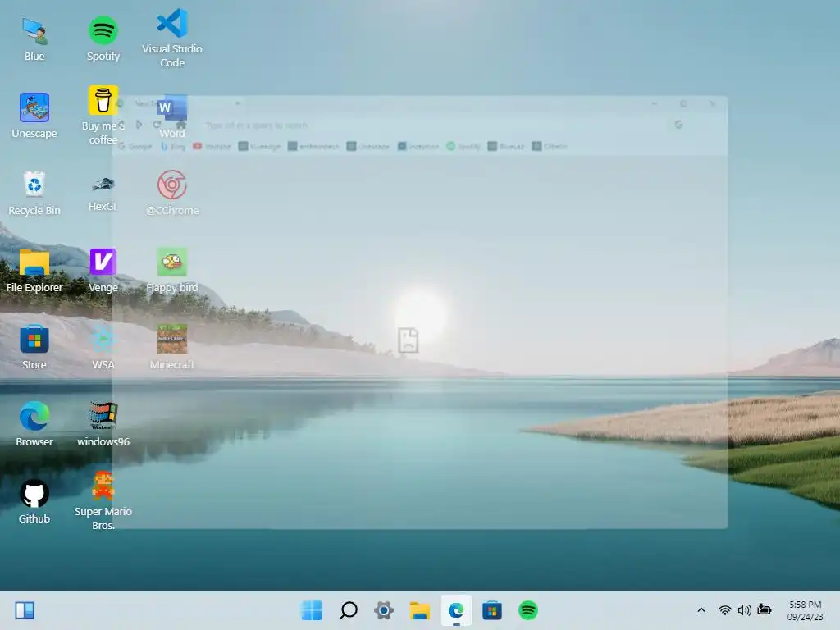Open the Blue desktop shortcut
The height and width of the screenshot is (630, 840).
pyautogui.click(x=34, y=39)
